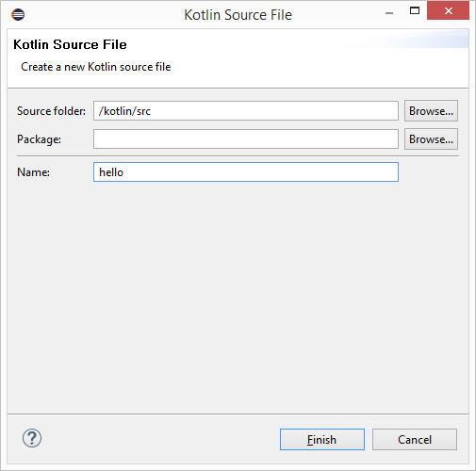476x471 pixels.
Task: Focus the empty Package field
Action: click(246, 139)
